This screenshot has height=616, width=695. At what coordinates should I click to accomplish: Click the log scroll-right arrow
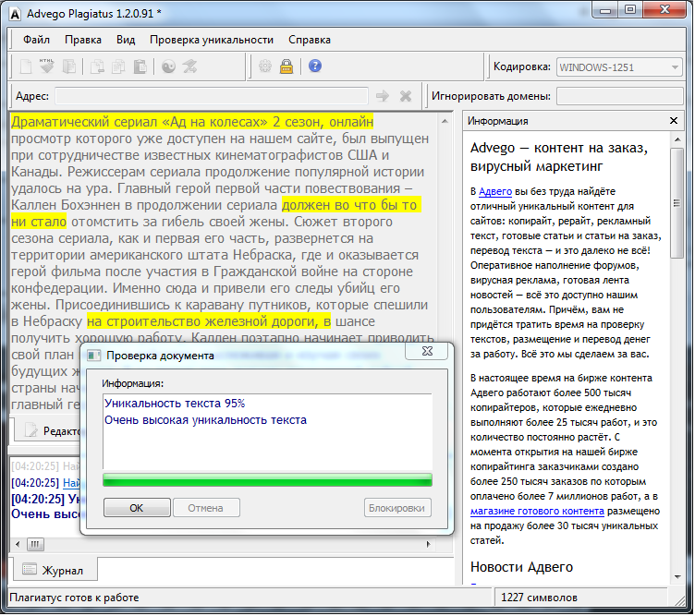click(428, 544)
